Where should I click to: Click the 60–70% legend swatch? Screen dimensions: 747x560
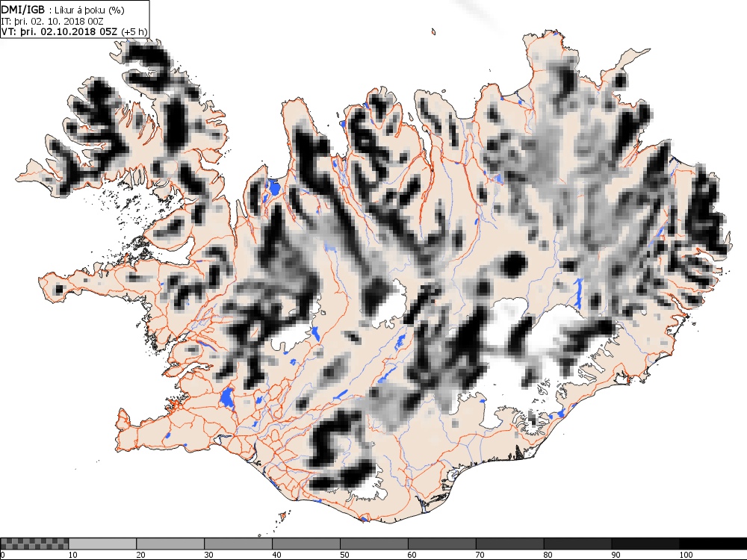(441, 544)
